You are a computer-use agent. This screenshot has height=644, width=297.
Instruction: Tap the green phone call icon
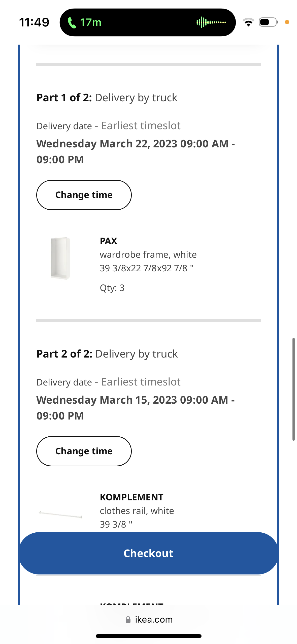click(72, 23)
